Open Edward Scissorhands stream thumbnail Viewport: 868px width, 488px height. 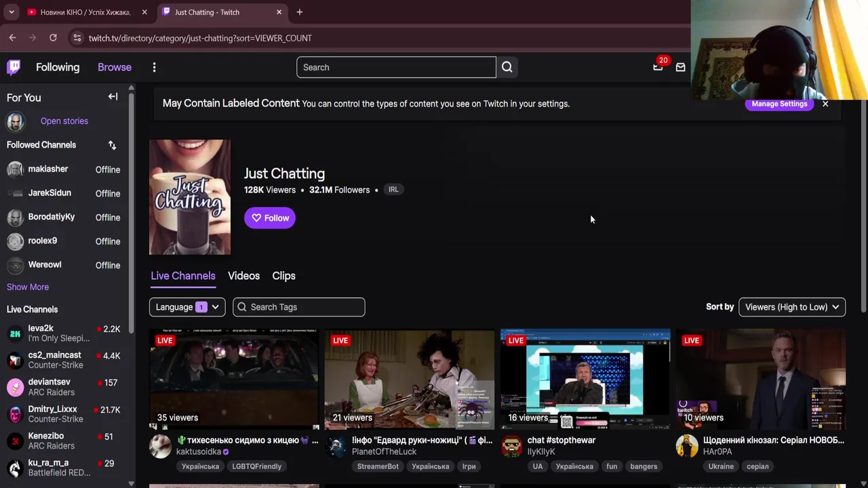click(410, 380)
